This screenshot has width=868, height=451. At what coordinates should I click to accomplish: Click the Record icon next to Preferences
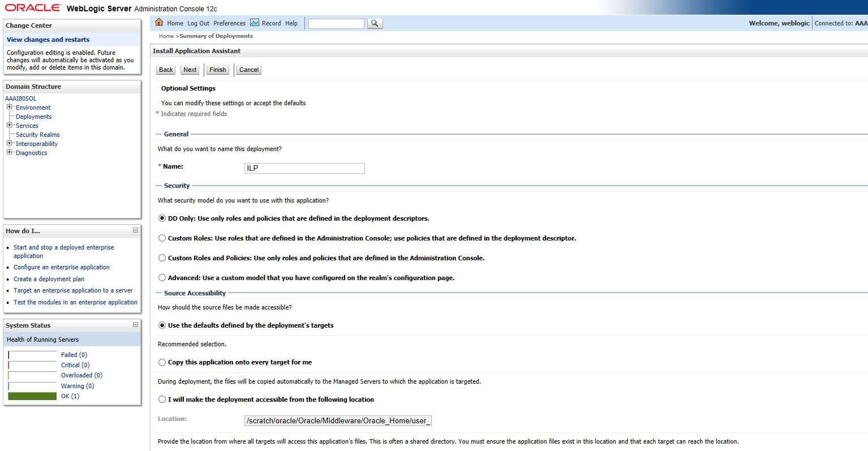coord(256,23)
